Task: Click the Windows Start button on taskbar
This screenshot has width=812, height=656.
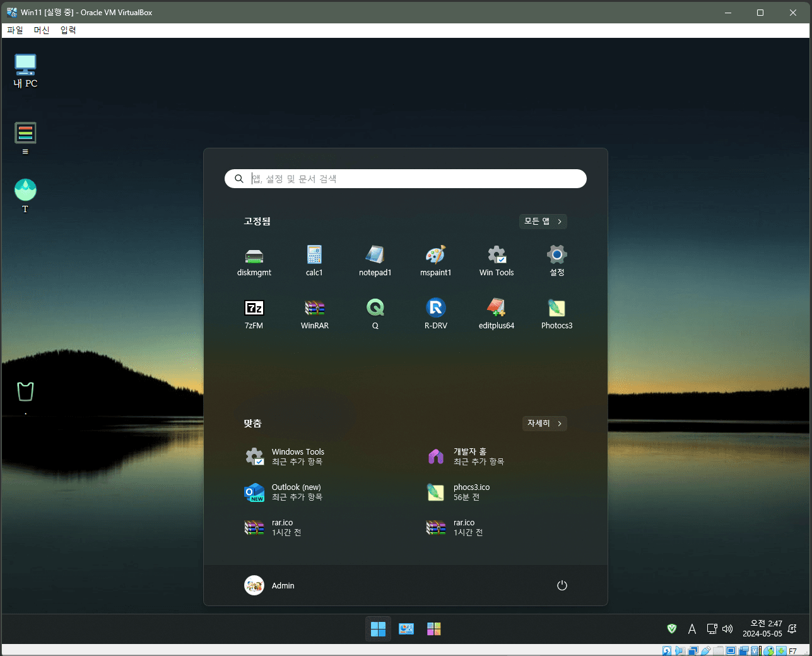Action: point(378,629)
